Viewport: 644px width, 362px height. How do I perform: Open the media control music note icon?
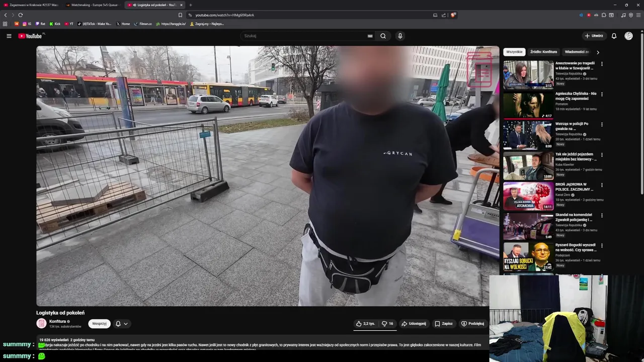623,15
